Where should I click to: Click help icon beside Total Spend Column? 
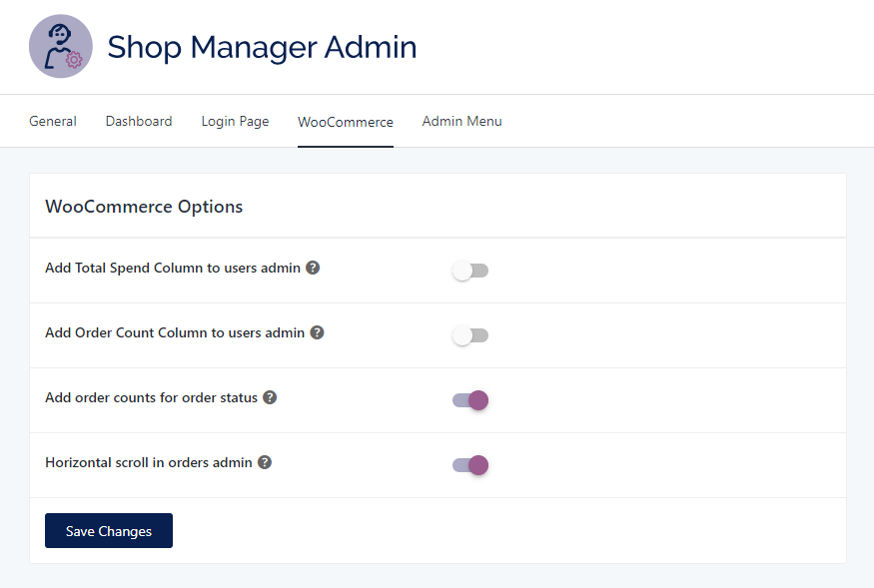(313, 268)
